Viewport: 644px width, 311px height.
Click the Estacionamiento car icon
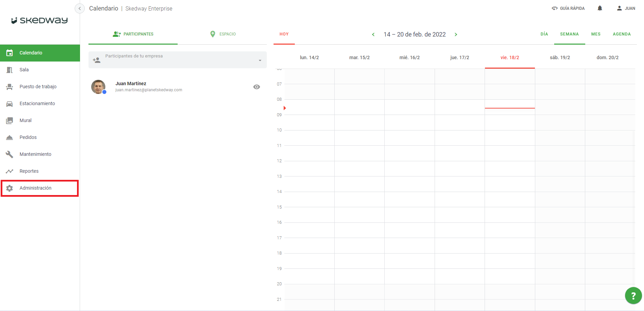click(x=9, y=104)
